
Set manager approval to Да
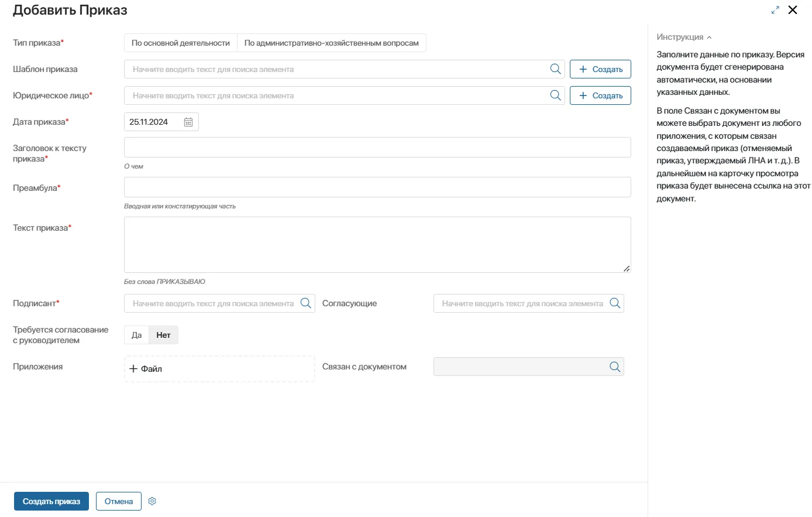pyautogui.click(x=136, y=335)
